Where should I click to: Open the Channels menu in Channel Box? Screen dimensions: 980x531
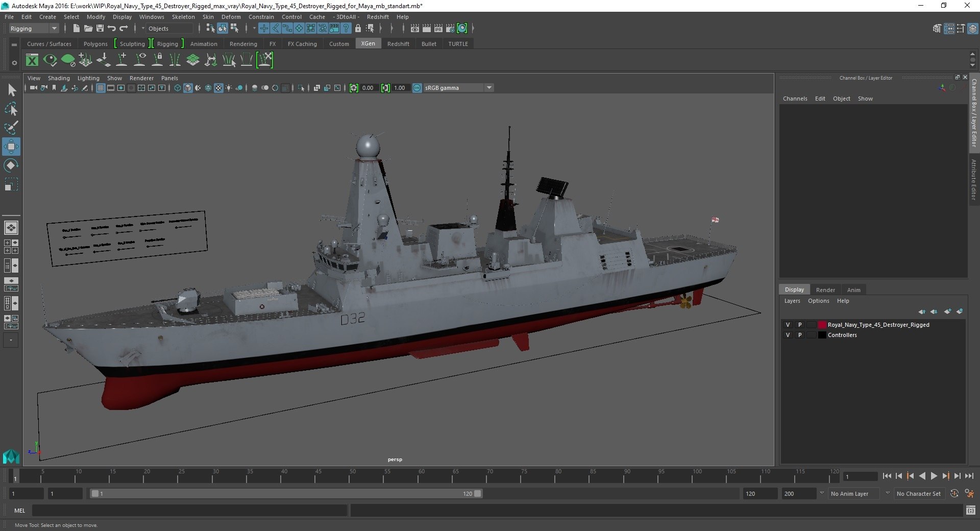pos(795,99)
